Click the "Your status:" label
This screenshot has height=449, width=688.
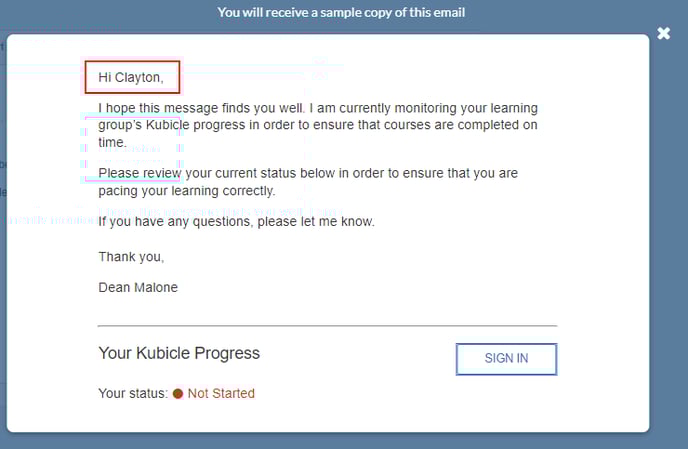point(133,393)
